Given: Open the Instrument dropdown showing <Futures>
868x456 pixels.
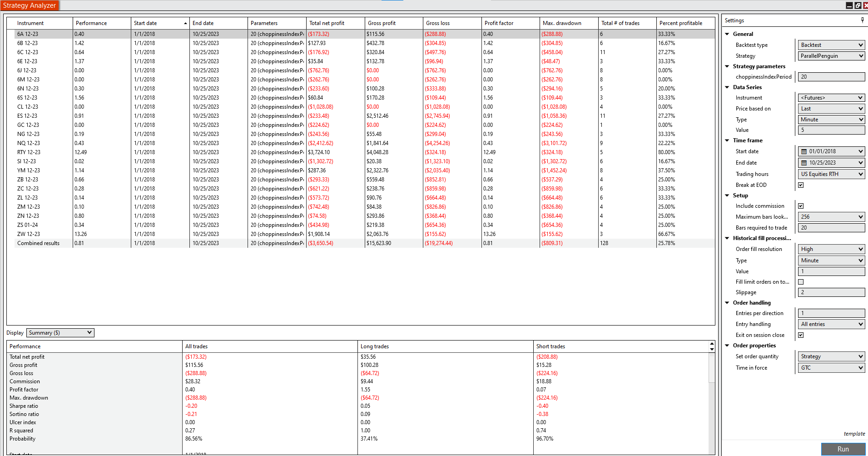Looking at the screenshot, I should click(x=831, y=98).
